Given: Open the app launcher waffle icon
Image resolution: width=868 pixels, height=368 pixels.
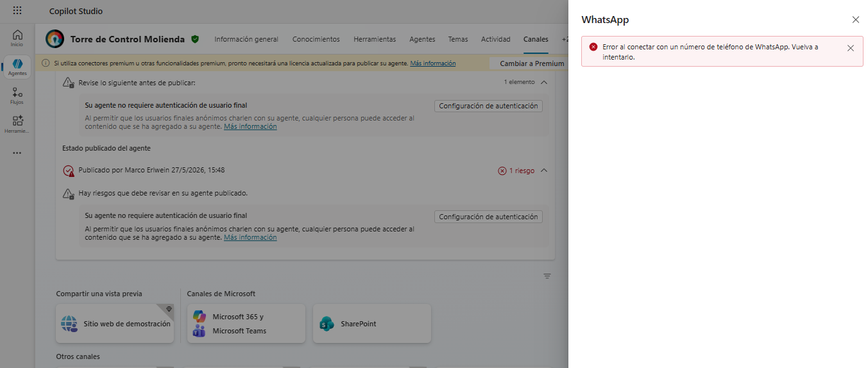Looking at the screenshot, I should point(17,11).
